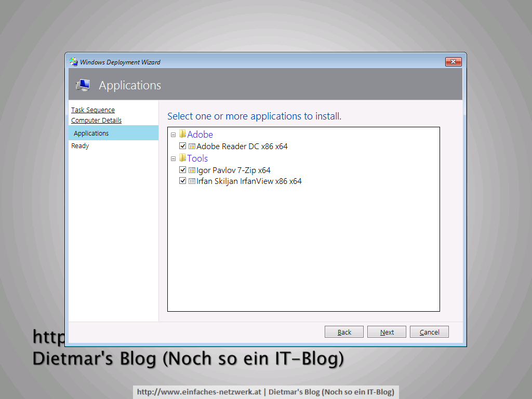Uncheck the Adobe Reader DC x86 x64 checkbox
This screenshot has width=532, height=399.
tap(182, 146)
